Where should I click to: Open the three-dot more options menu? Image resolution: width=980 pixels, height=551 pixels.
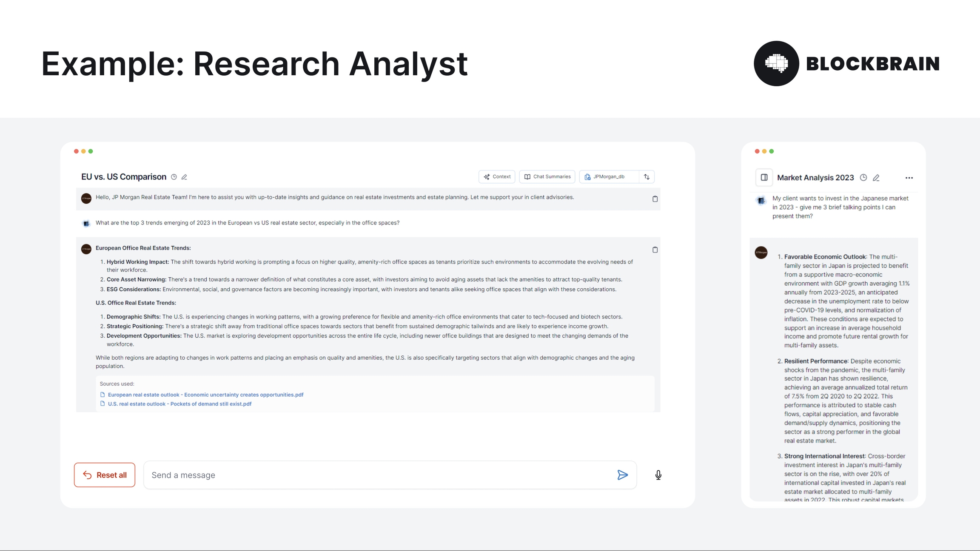909,178
